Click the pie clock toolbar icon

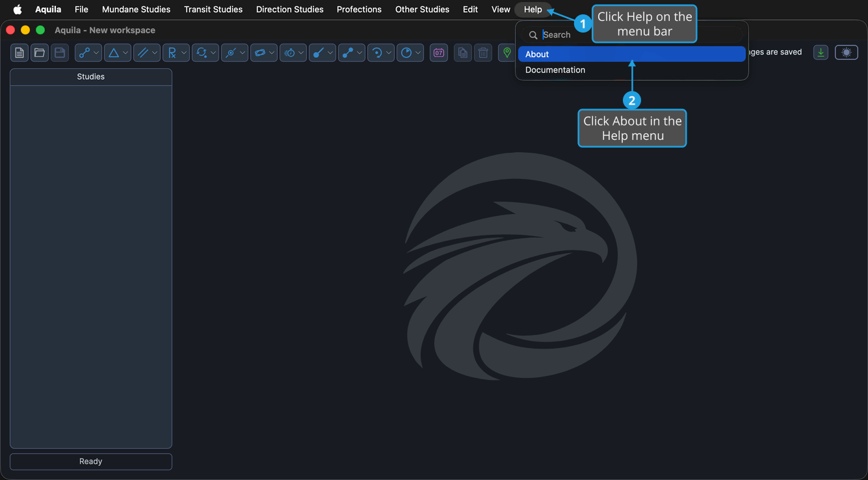coord(406,53)
